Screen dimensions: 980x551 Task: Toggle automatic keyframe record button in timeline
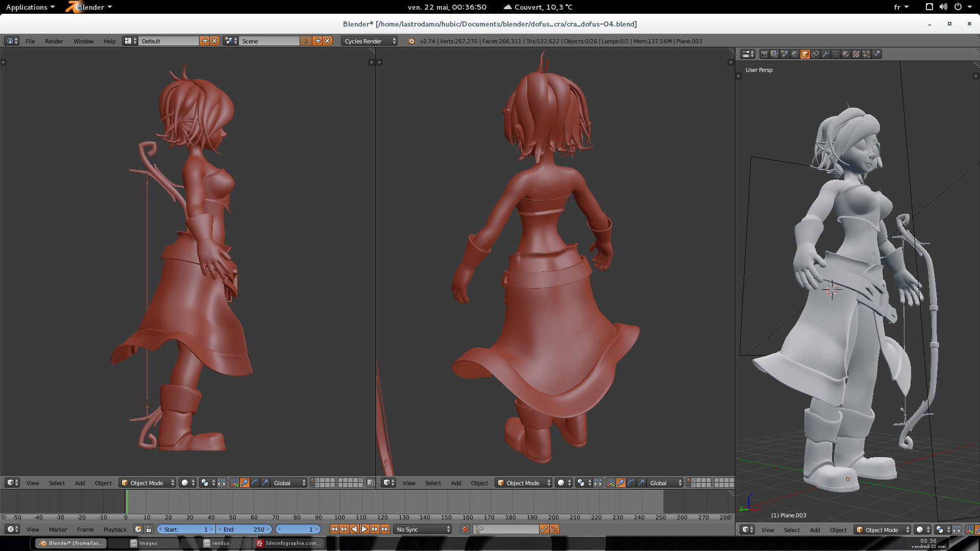pos(465,530)
